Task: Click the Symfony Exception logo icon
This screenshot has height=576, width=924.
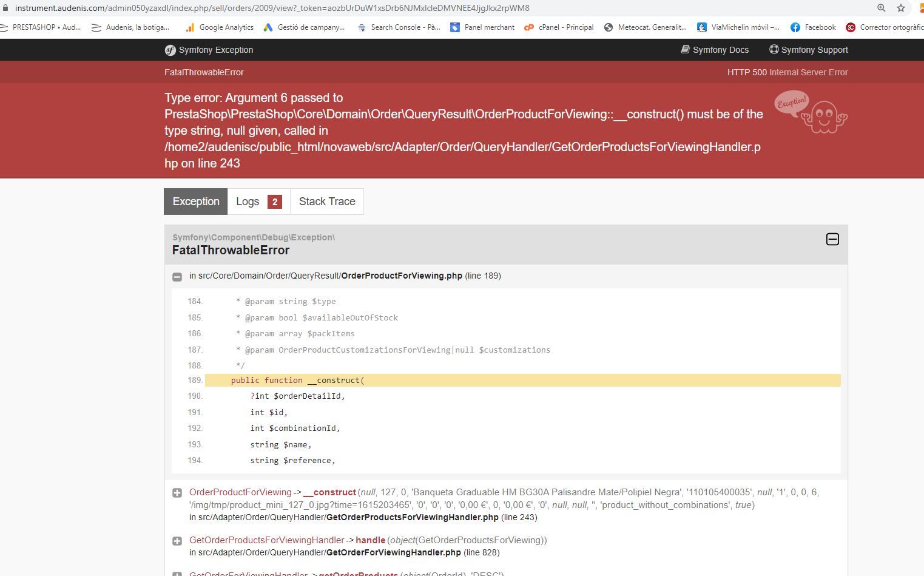Action: (170, 50)
